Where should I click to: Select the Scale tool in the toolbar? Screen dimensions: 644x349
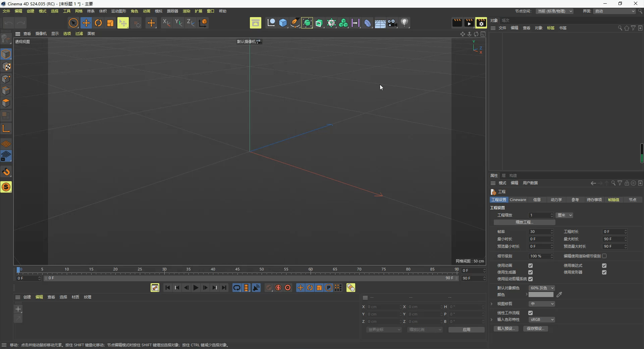point(110,22)
